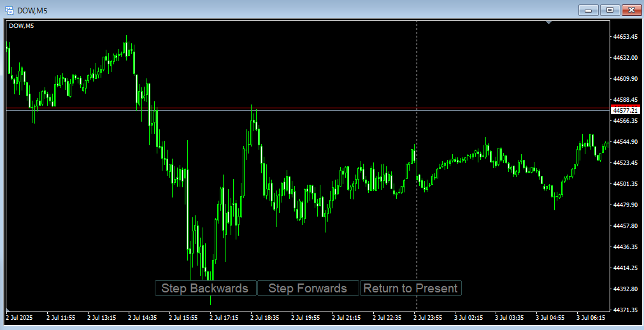Click the 3 Jul 04:55 time label
Screen dimensions: 644x330
coord(550,318)
